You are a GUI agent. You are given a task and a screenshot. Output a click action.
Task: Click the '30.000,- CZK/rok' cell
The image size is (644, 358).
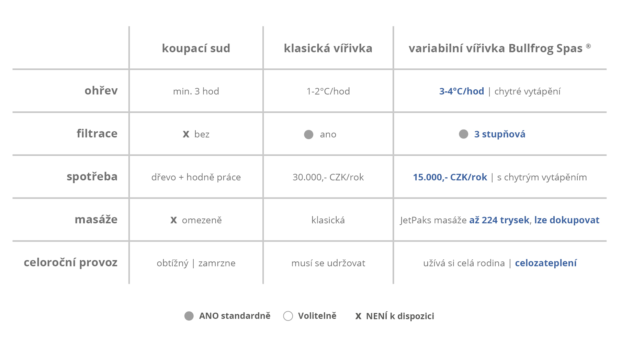pos(328,177)
